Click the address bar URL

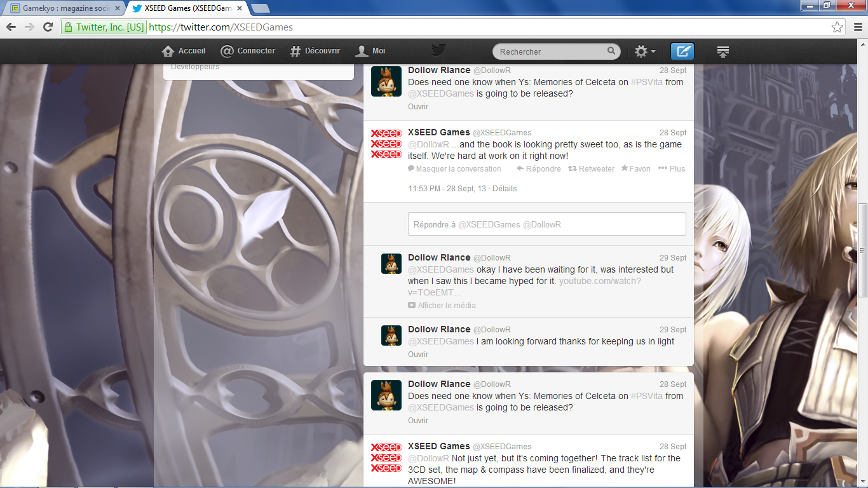pyautogui.click(x=221, y=27)
